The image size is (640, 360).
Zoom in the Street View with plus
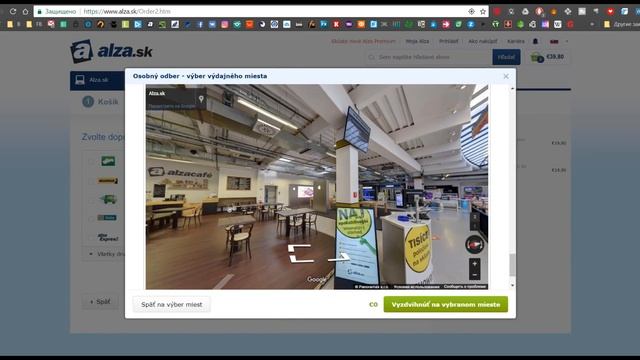474,264
